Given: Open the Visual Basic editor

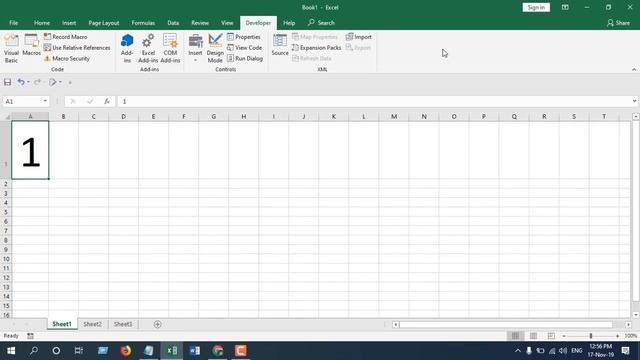Looking at the screenshot, I should click(x=11, y=49).
